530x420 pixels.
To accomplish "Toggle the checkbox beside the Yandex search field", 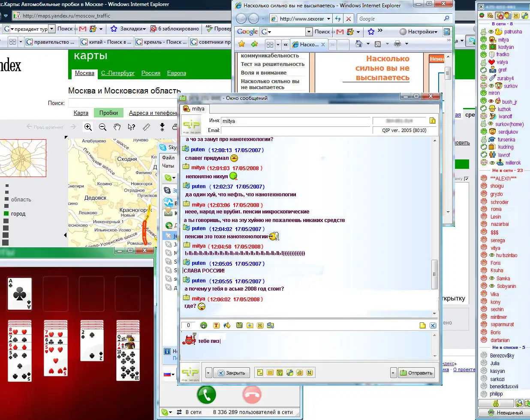I will tap(467, 179).
